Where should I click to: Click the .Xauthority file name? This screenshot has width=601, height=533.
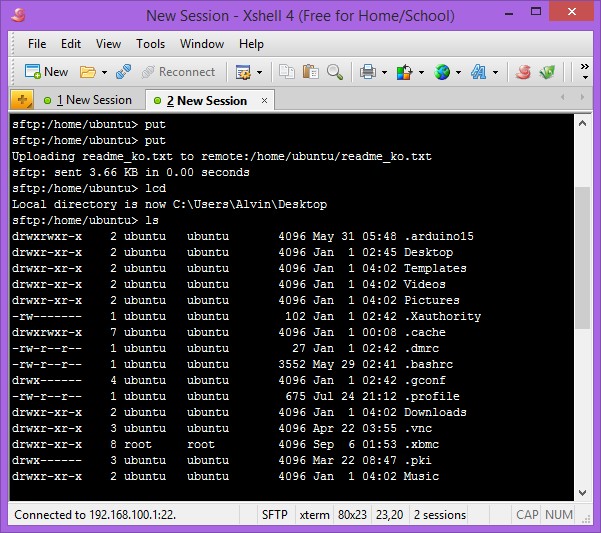(442, 316)
